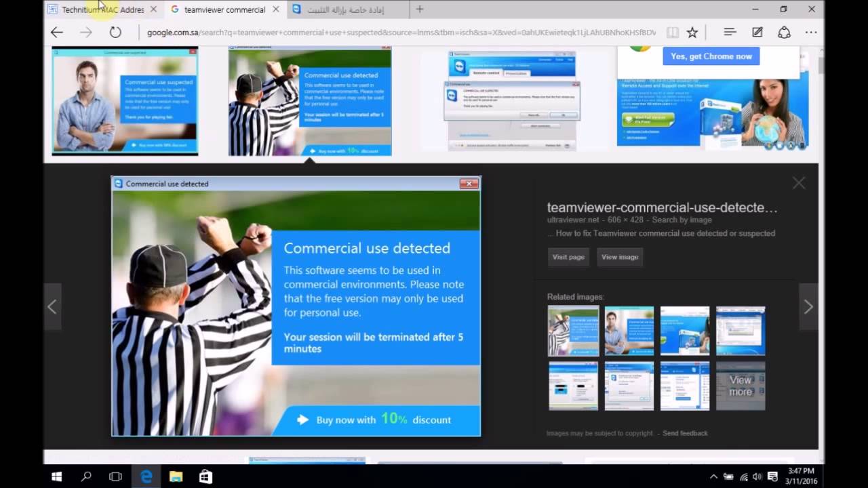Screen dimensions: 868x488
Task: Click Search by image link
Action: click(x=682, y=220)
